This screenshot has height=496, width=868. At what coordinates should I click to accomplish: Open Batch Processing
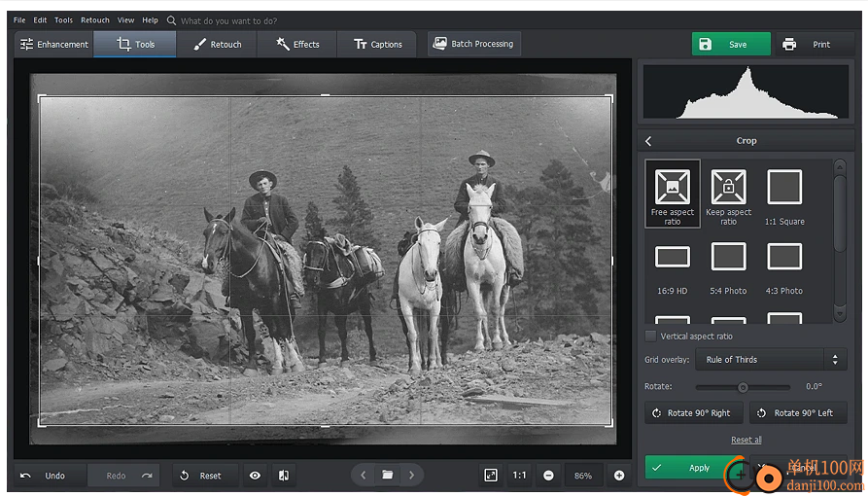pyautogui.click(x=474, y=44)
